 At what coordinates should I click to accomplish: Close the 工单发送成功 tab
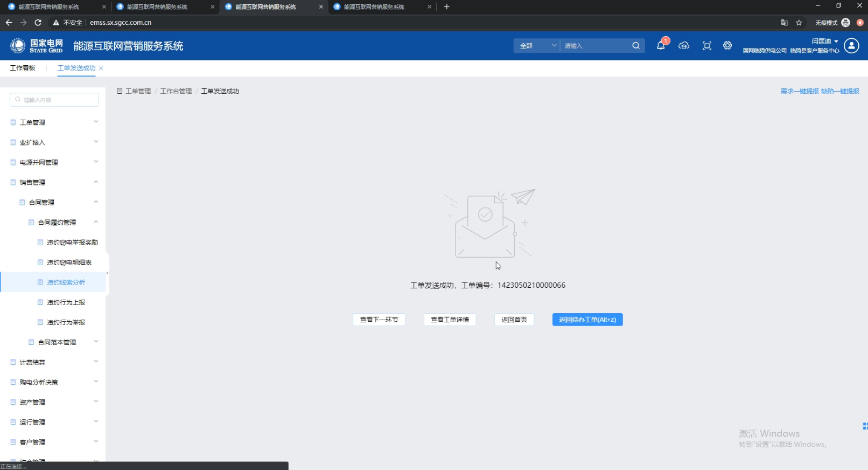point(101,68)
